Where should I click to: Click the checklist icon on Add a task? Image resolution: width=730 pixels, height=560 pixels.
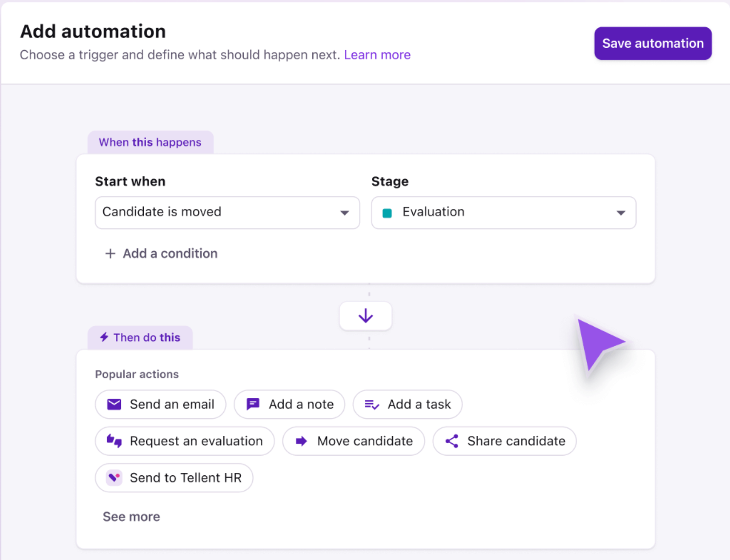(372, 405)
